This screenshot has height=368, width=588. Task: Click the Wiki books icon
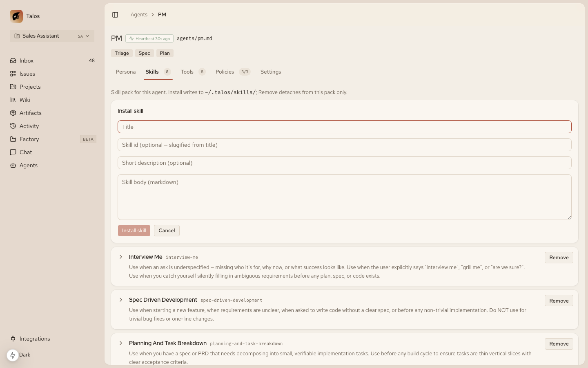pyautogui.click(x=13, y=100)
